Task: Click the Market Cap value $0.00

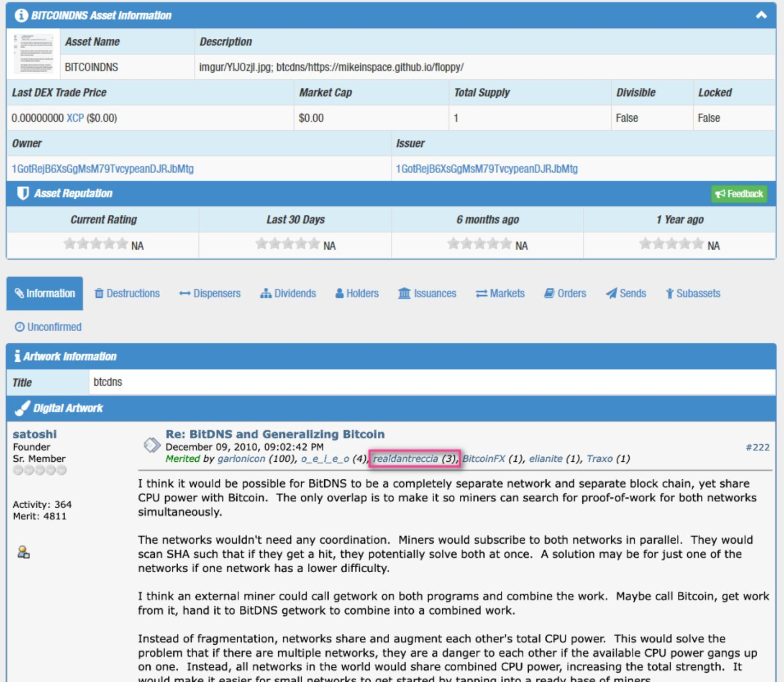Action: [311, 118]
